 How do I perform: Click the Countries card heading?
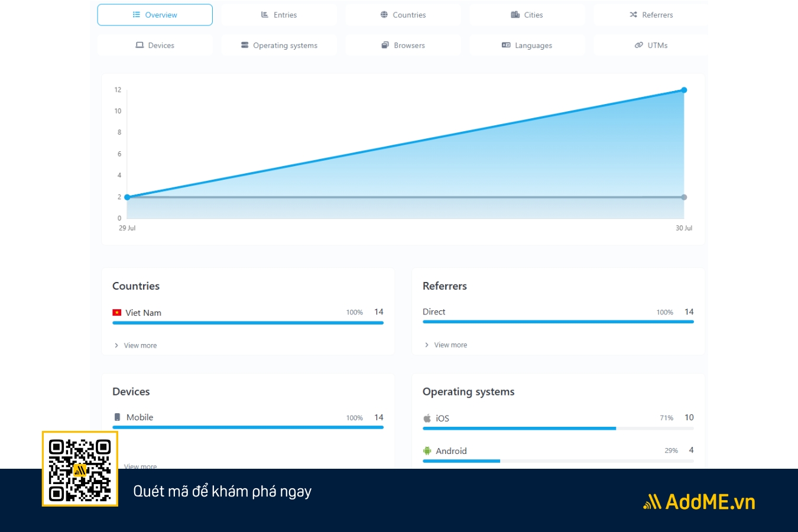click(x=136, y=286)
